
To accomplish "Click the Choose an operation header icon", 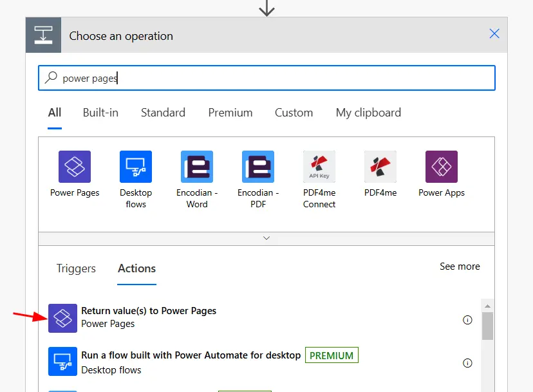I will 44,35.
